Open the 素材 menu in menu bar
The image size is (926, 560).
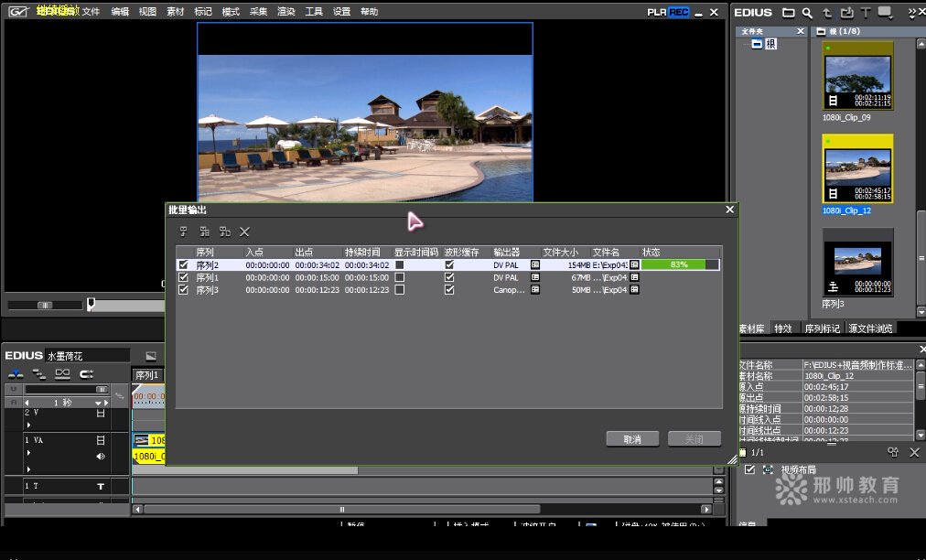point(175,12)
